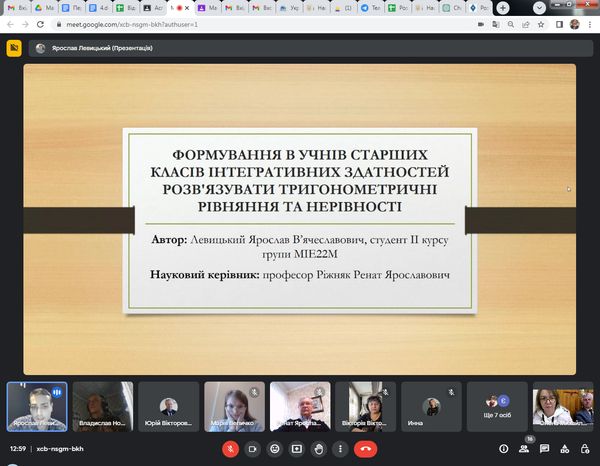This screenshot has height=466, width=600.
Task: Open the Activities panel
Action: 565,449
